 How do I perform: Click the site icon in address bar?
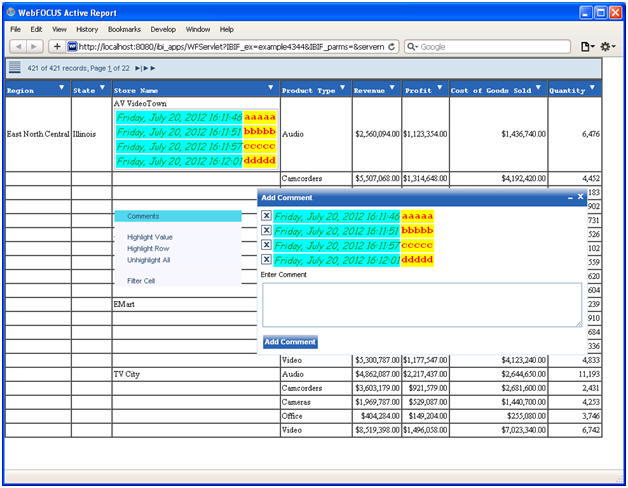point(72,46)
